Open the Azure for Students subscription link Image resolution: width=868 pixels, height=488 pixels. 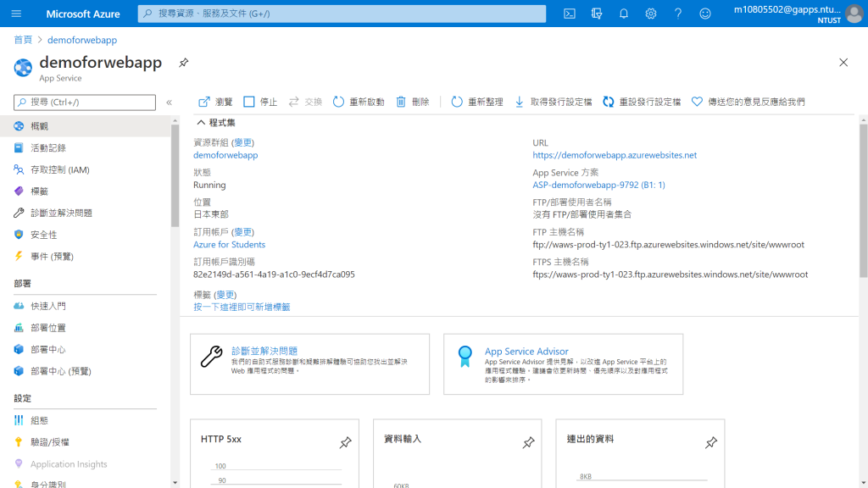point(229,245)
